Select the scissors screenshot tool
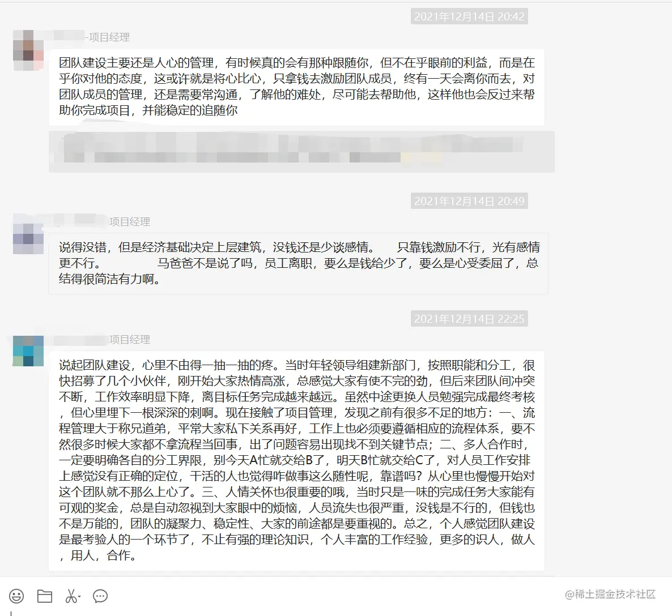 point(71,596)
